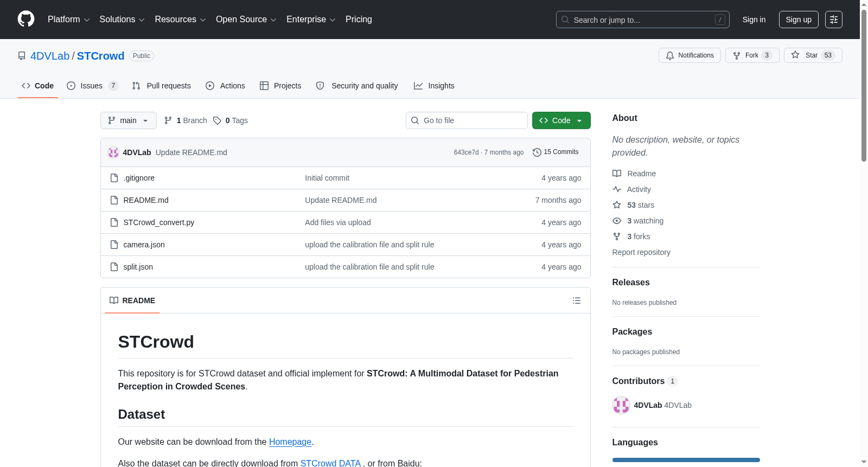Expand the Solutions menu
The width and height of the screenshot is (868, 467).
tap(122, 20)
